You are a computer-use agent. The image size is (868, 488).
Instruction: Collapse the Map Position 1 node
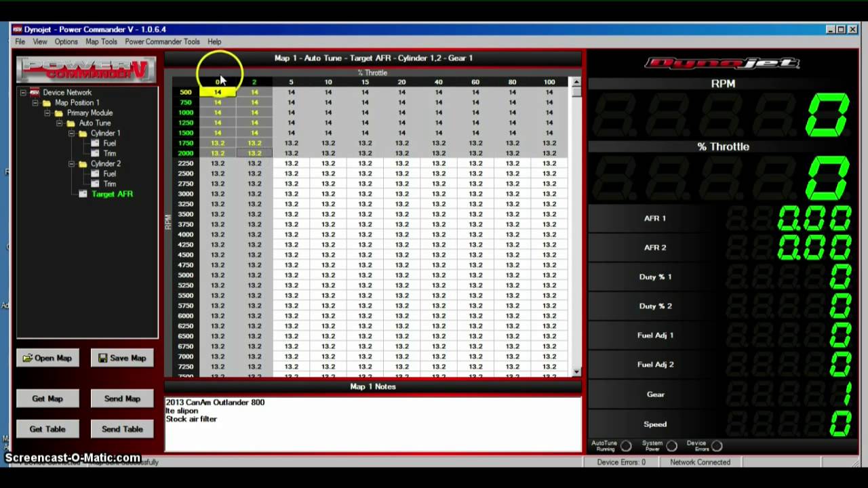click(35, 103)
